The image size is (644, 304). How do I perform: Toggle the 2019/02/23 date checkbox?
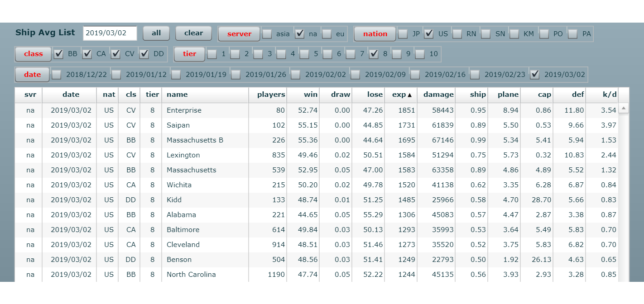click(x=475, y=75)
